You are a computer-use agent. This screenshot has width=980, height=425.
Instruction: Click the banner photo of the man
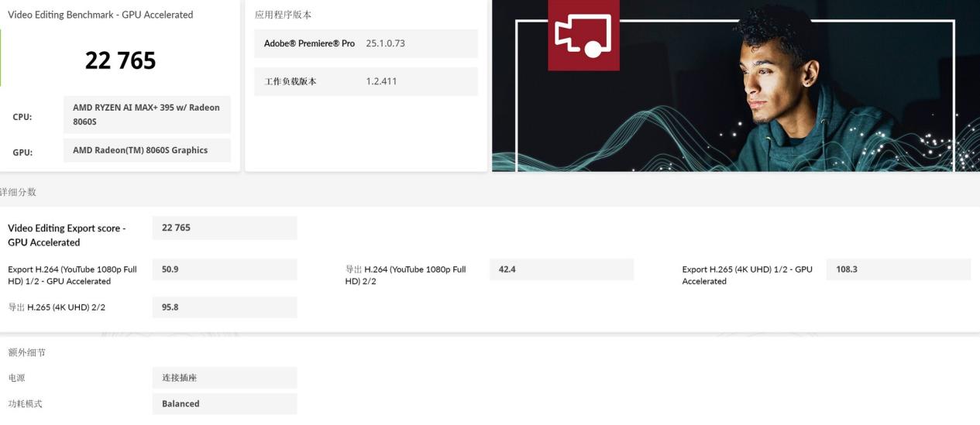[x=736, y=85]
